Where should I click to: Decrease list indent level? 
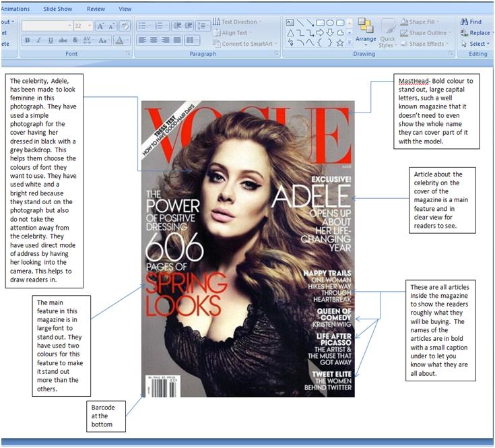[178, 26]
